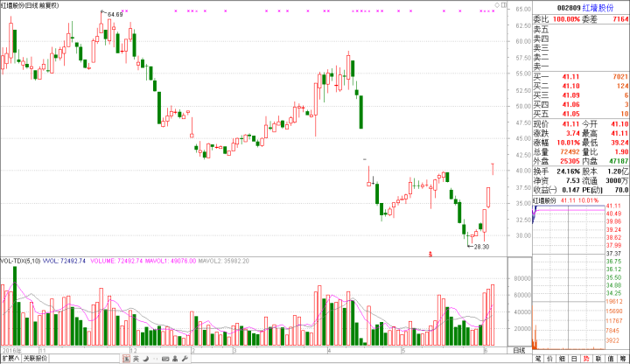
Task: Click the latest limit-up candlestick near 41
Action: 493,169
